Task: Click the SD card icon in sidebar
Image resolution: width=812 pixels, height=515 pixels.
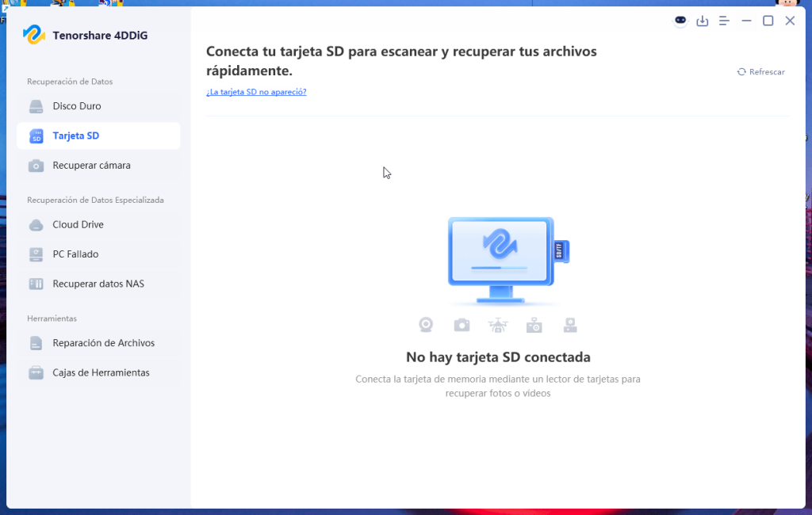Action: (x=36, y=136)
